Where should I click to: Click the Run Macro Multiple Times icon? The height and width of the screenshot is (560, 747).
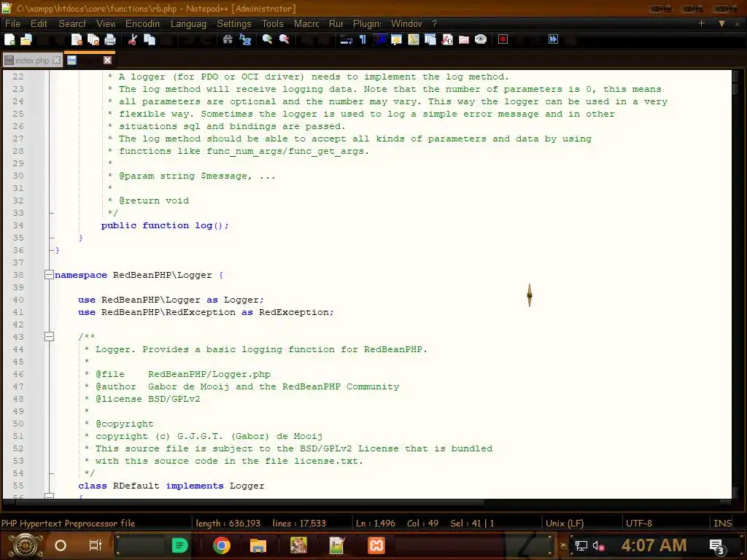point(553,39)
